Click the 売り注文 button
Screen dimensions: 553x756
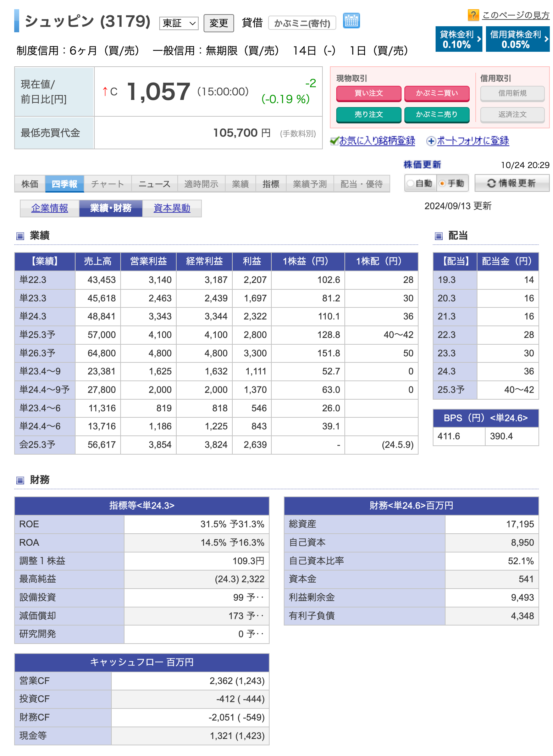point(369,115)
